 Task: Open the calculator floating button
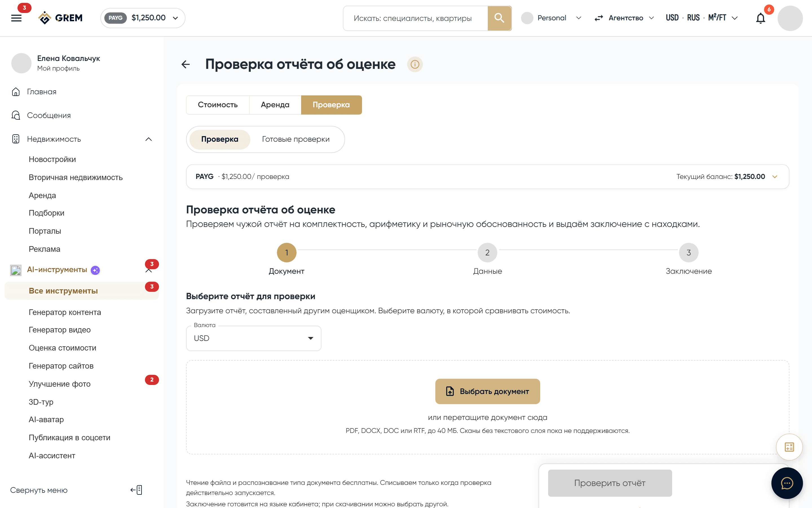[789, 447]
